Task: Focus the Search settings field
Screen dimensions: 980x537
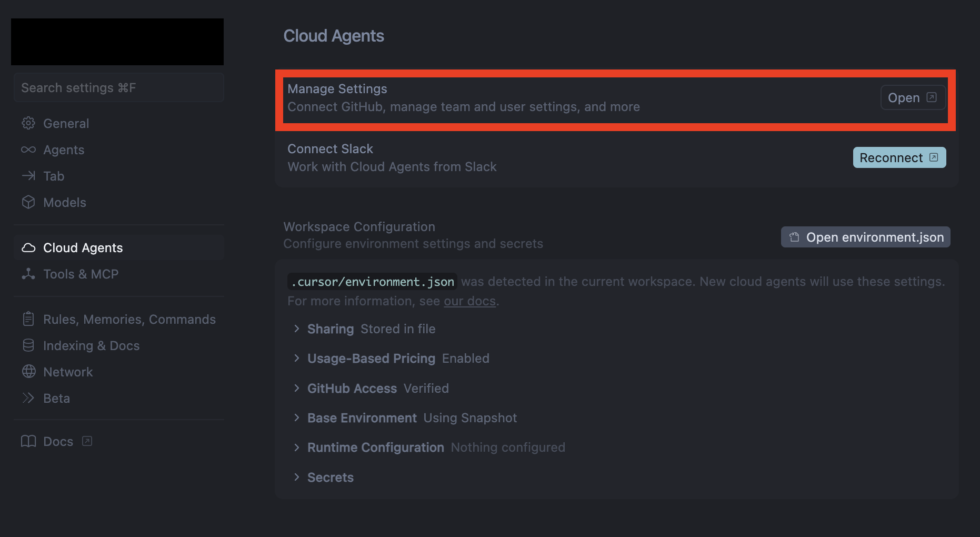Action: tap(118, 88)
